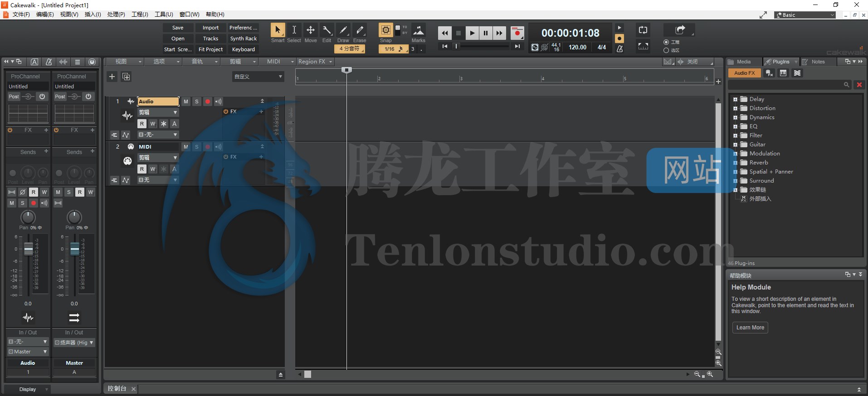The image size is (868, 396).
Task: Open the Basic workspace dropdown
Action: click(x=805, y=15)
